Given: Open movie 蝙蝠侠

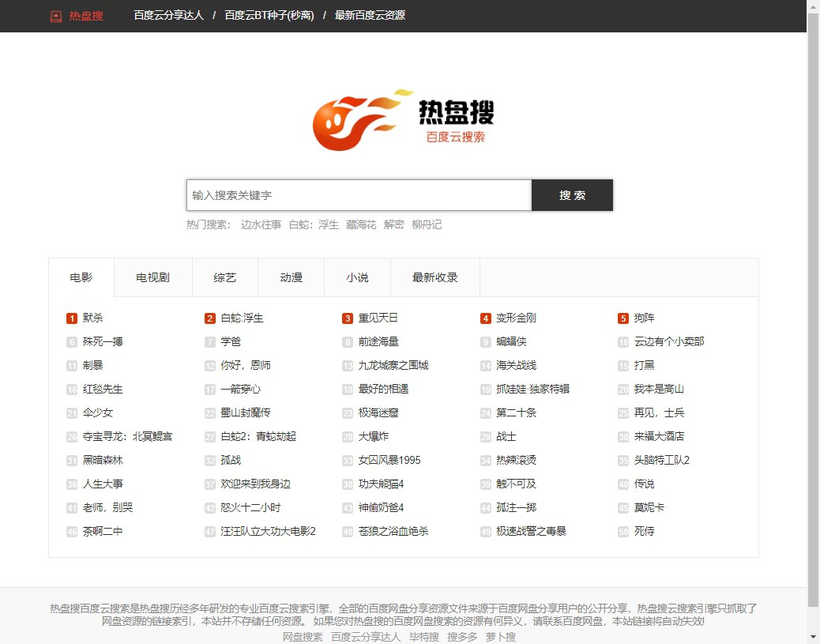Looking at the screenshot, I should coord(511,341).
